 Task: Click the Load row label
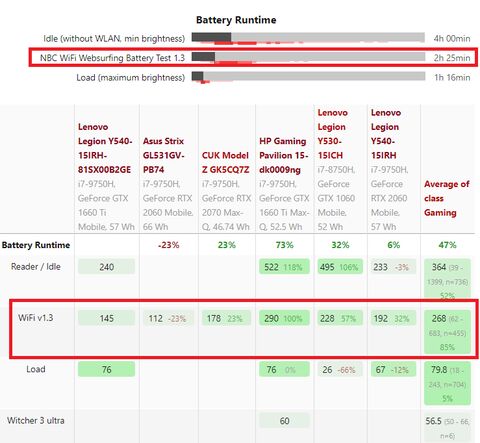36,369
